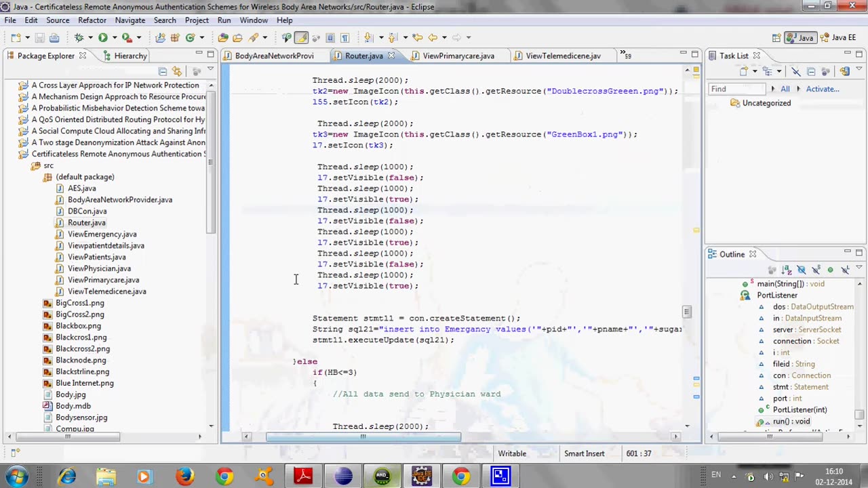Click the editor horizontal scrollbar thumb
This screenshot has width=868, height=488.
pos(363,436)
